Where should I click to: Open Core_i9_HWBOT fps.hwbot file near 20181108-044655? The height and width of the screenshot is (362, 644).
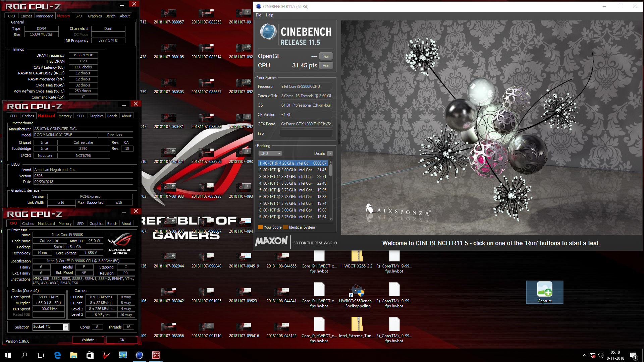[319, 262]
